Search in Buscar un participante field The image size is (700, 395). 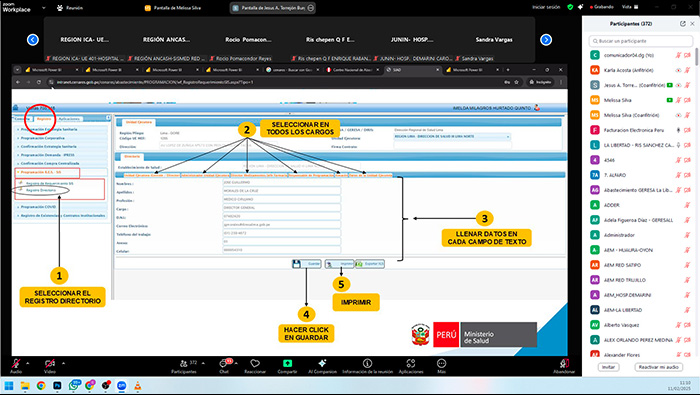tap(641, 41)
